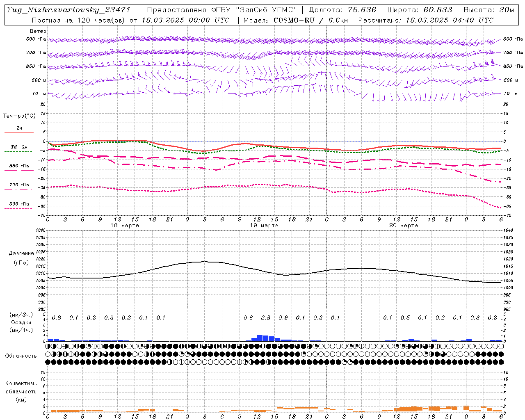Click the solid 2м temperature legend line
The image size is (525, 420).
pyautogui.click(x=19, y=132)
